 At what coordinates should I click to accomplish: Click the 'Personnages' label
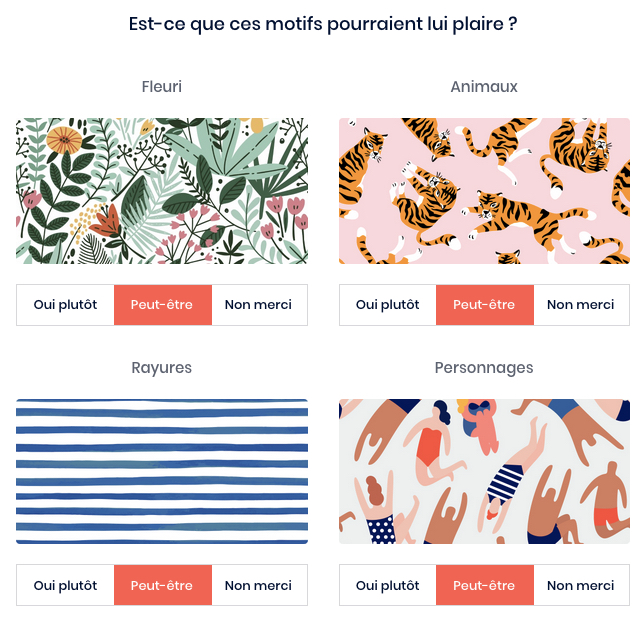pos(484,368)
